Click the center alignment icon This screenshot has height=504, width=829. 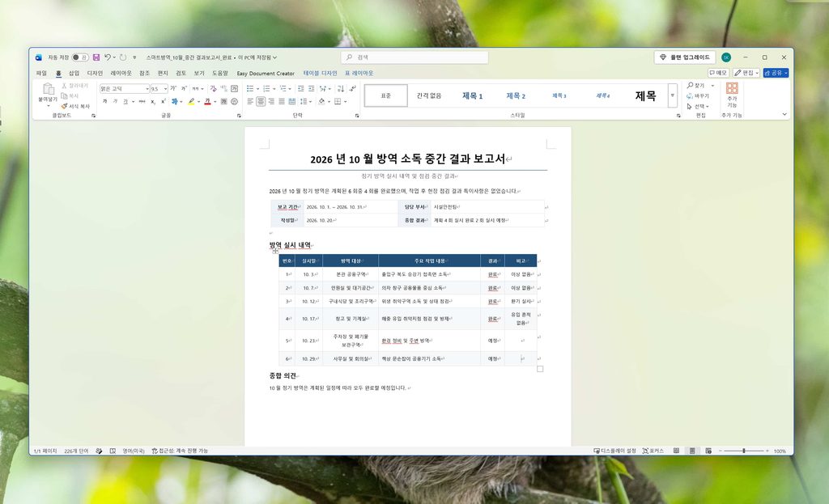pyautogui.click(x=261, y=101)
